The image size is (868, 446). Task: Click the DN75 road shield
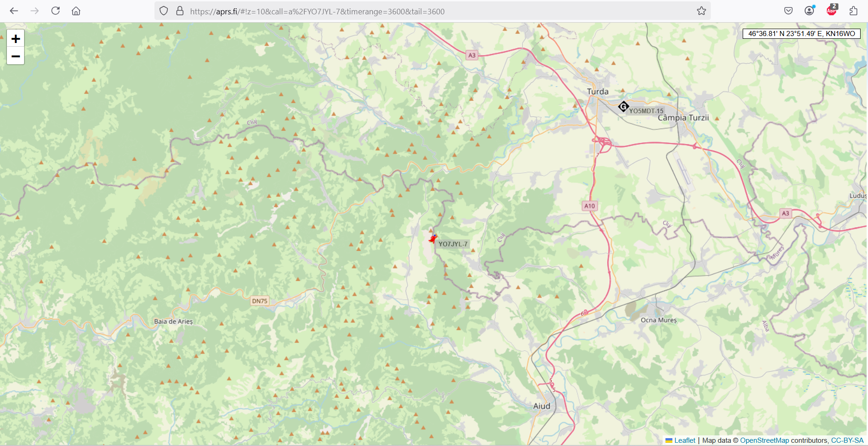(259, 301)
